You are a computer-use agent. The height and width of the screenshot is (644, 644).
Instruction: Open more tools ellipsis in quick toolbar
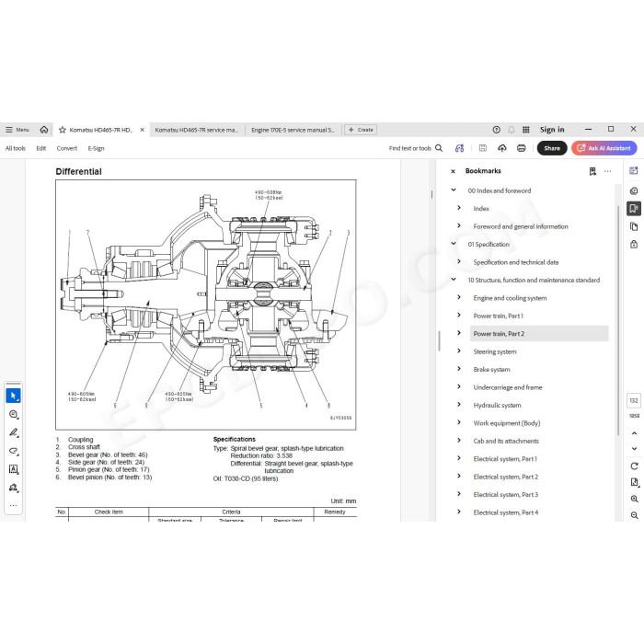pyautogui.click(x=13, y=505)
